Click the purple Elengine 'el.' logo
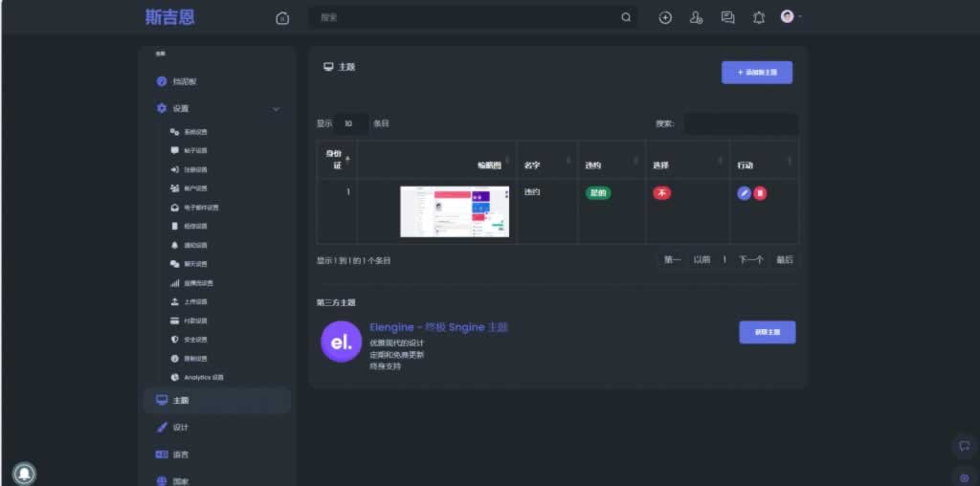This screenshot has width=980, height=486. (x=341, y=342)
